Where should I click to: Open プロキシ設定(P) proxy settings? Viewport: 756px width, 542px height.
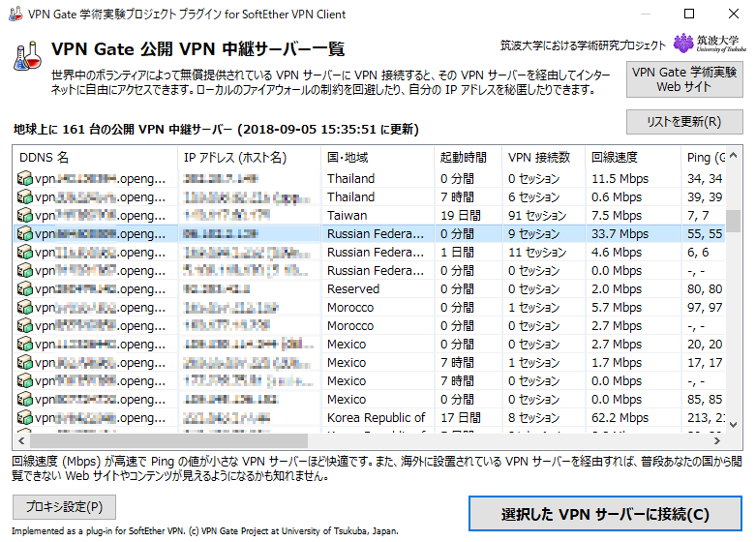tap(64, 507)
